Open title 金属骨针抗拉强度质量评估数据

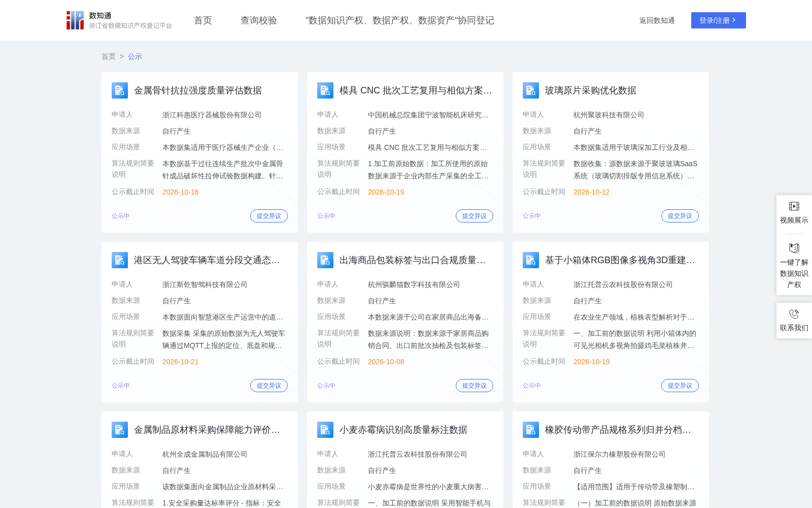point(198,90)
